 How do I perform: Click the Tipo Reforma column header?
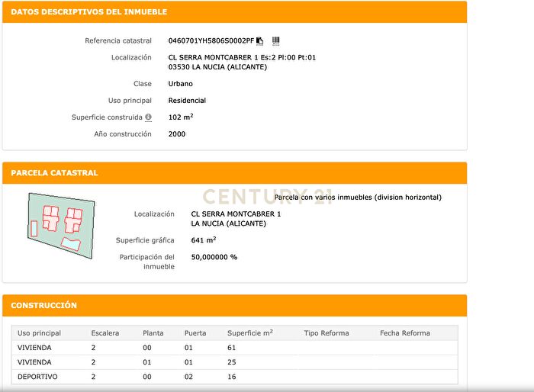(327, 333)
